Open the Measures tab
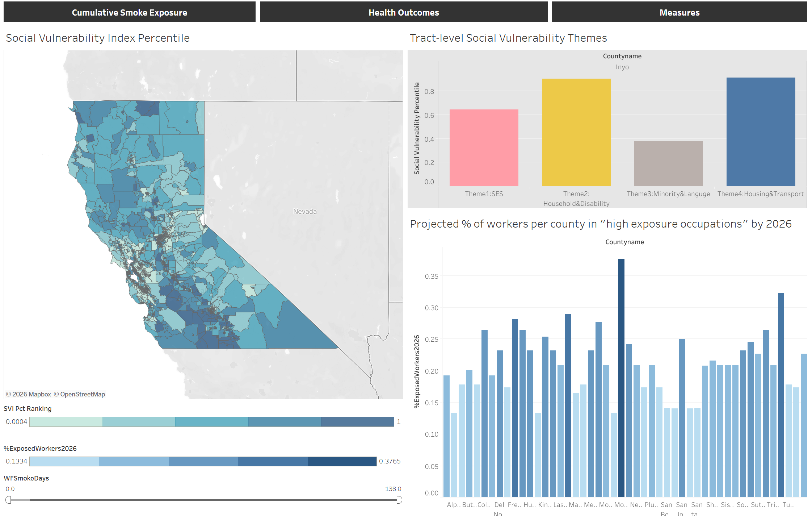Image resolution: width=812 pixels, height=516 pixels. [x=679, y=12]
